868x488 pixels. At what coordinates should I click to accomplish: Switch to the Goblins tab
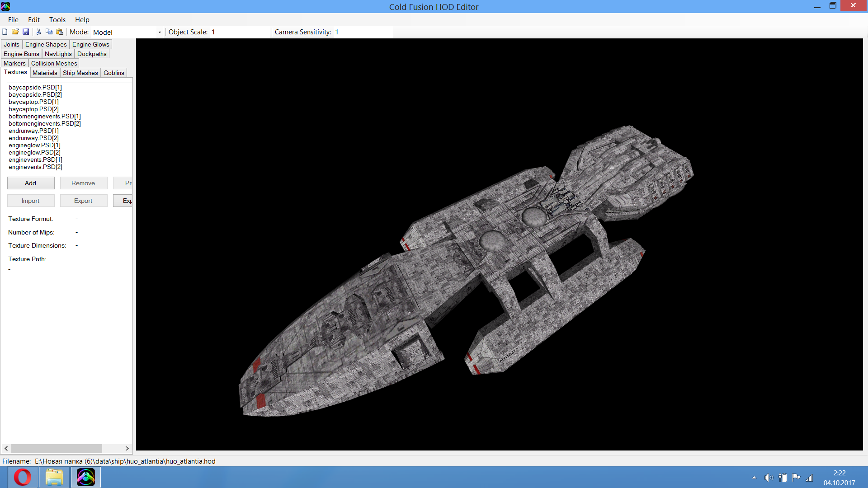coord(114,73)
